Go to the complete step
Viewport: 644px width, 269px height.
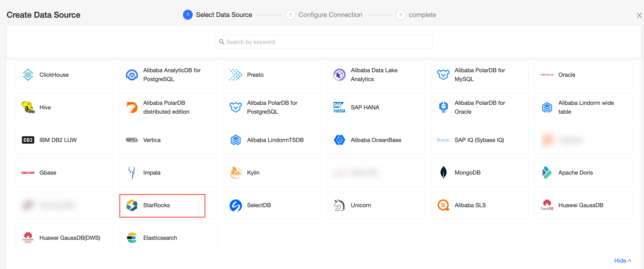tap(416, 15)
